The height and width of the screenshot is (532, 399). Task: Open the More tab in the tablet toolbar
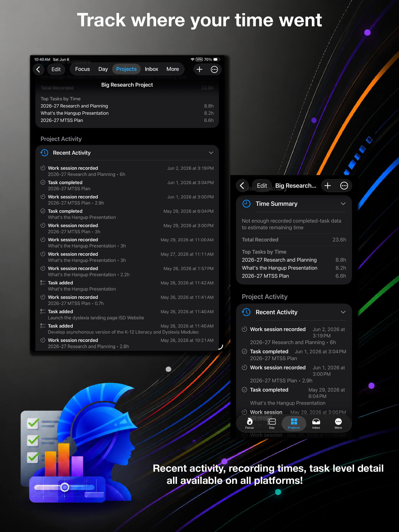(x=173, y=69)
